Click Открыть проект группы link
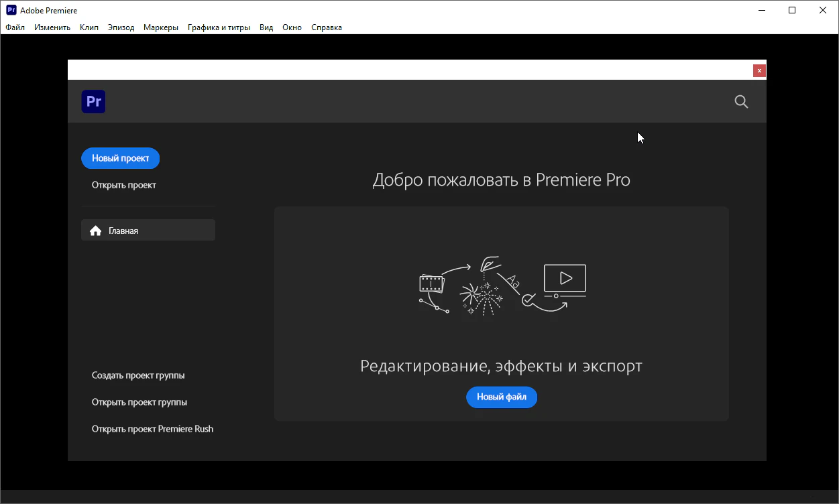 point(139,402)
